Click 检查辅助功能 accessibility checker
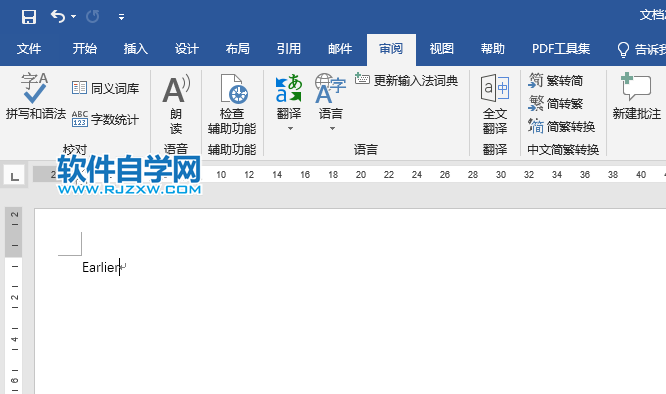 [x=232, y=104]
